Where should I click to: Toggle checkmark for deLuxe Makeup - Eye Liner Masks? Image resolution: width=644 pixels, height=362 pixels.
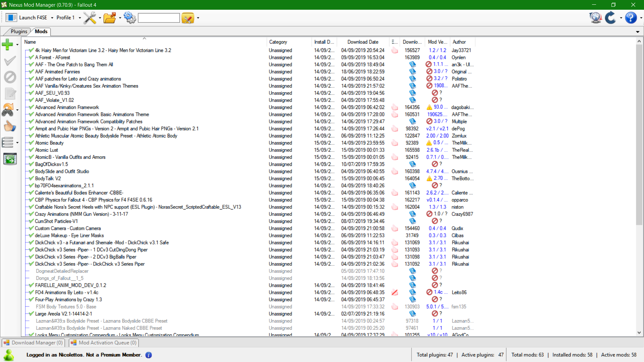pos(32,235)
